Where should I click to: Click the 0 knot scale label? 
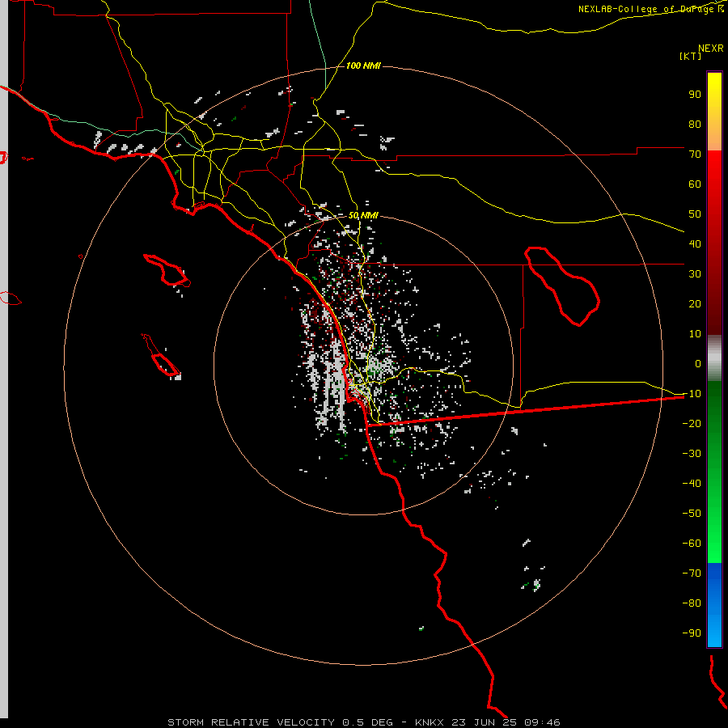click(698, 363)
